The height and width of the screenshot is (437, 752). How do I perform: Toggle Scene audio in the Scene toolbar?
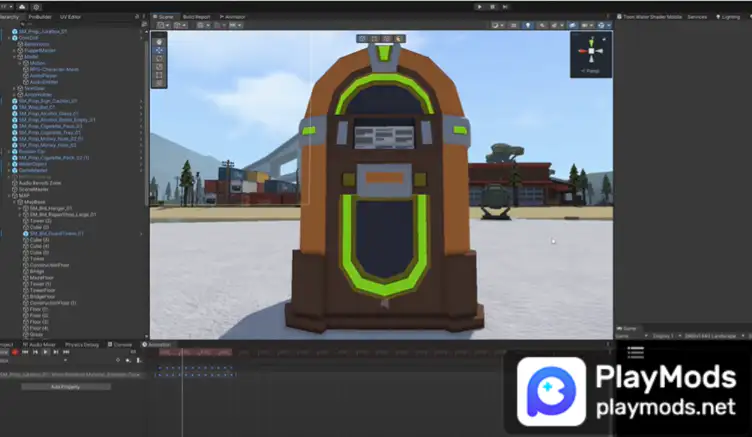pyautogui.click(x=542, y=25)
